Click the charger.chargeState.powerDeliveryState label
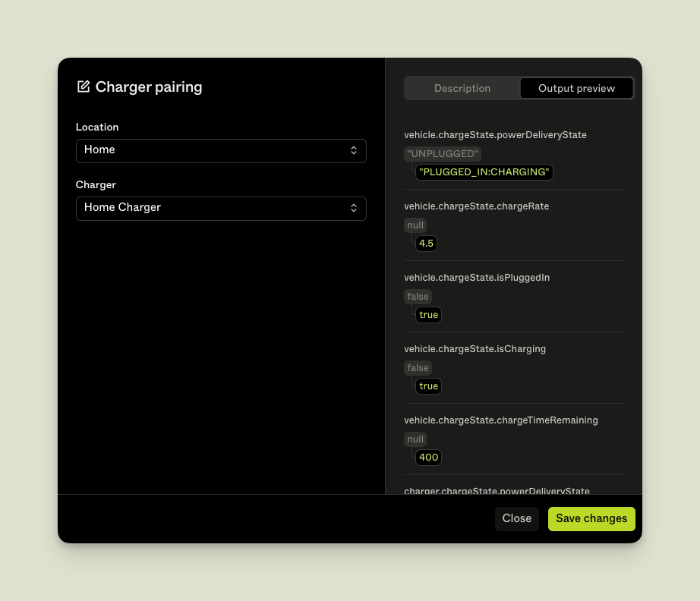700x601 pixels. coord(497,491)
